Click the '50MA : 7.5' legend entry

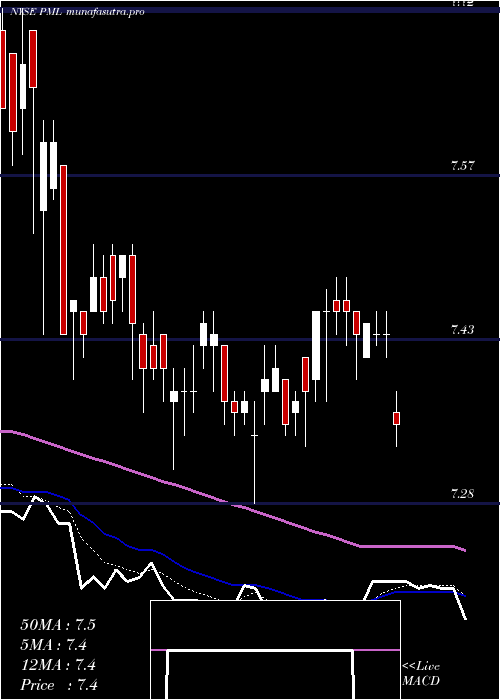58,625
